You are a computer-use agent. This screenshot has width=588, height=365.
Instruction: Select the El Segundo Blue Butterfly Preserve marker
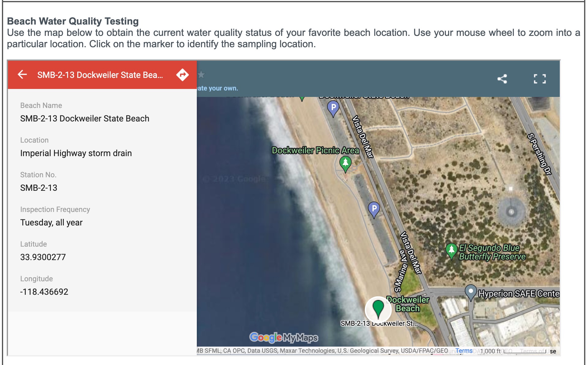tap(451, 250)
